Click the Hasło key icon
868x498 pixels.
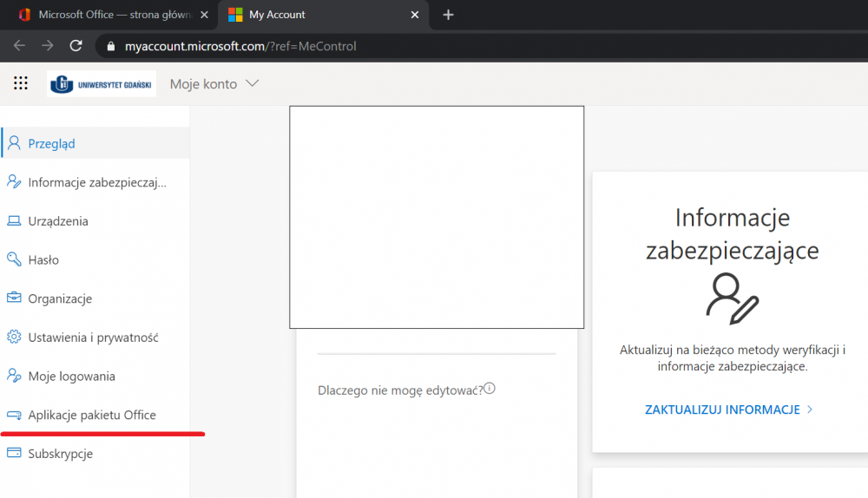[x=14, y=259]
